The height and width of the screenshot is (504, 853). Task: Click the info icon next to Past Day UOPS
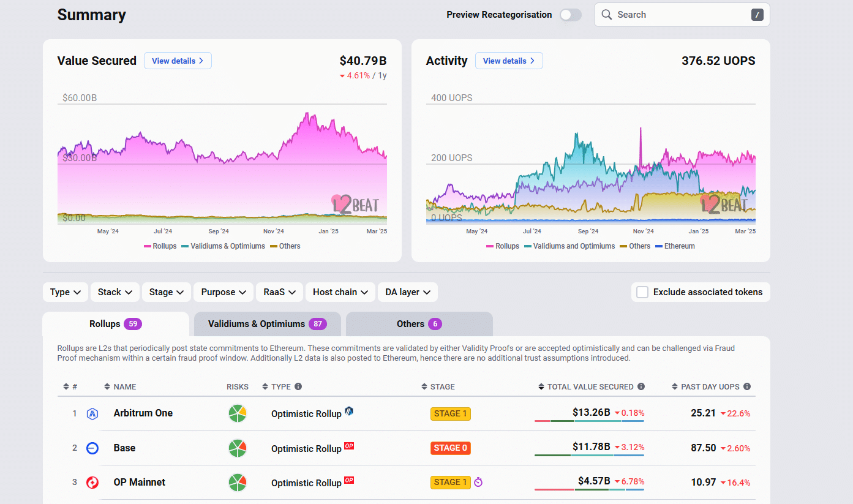[746, 386]
